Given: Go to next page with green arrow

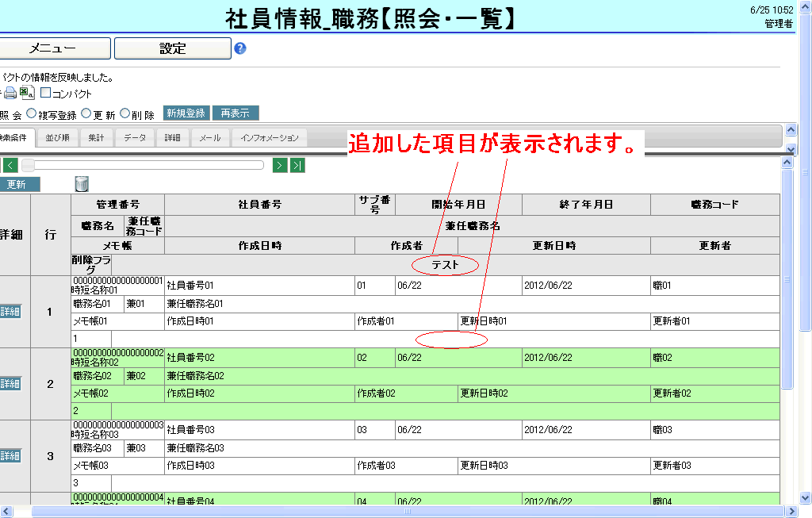Looking at the screenshot, I should click(280, 165).
